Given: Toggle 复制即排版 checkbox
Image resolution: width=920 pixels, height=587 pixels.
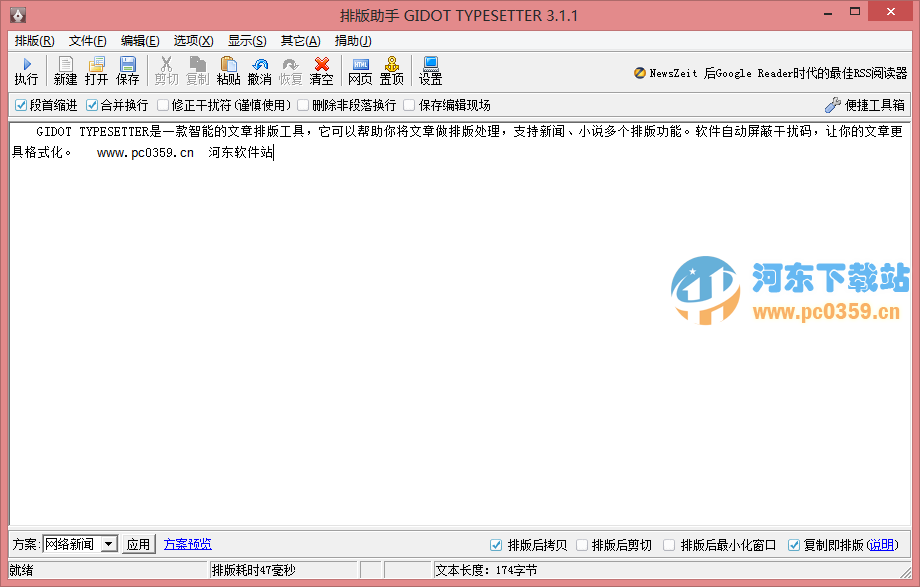Looking at the screenshot, I should click(794, 544).
